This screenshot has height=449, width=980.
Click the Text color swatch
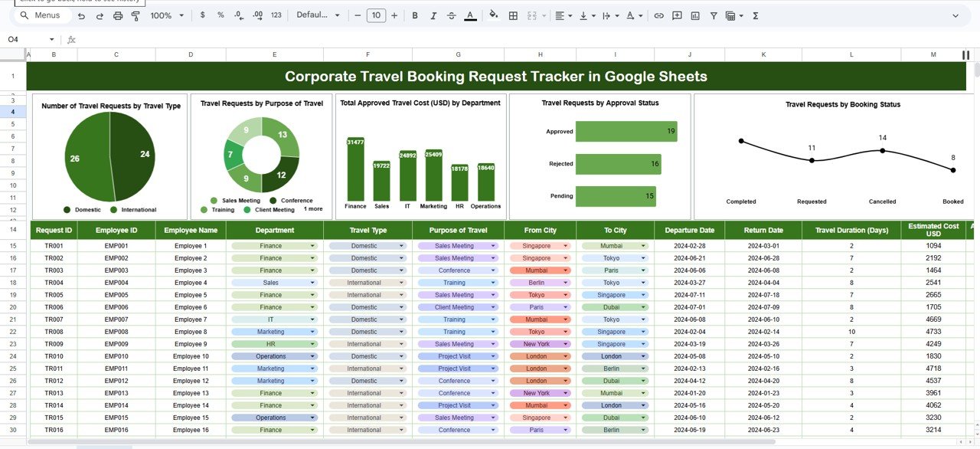(470, 15)
